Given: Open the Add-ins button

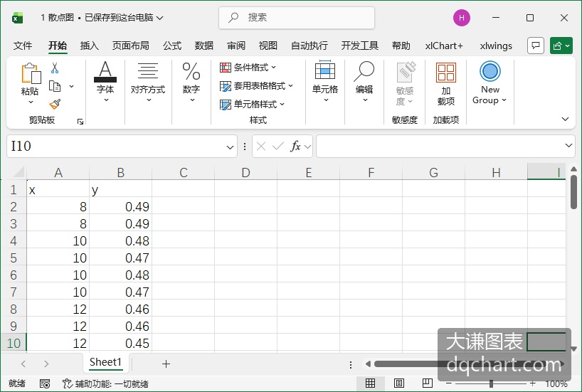Looking at the screenshot, I should tap(446, 83).
